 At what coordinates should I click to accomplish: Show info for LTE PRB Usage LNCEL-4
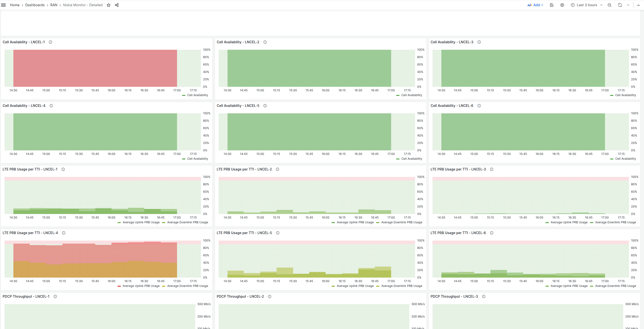(x=64, y=233)
